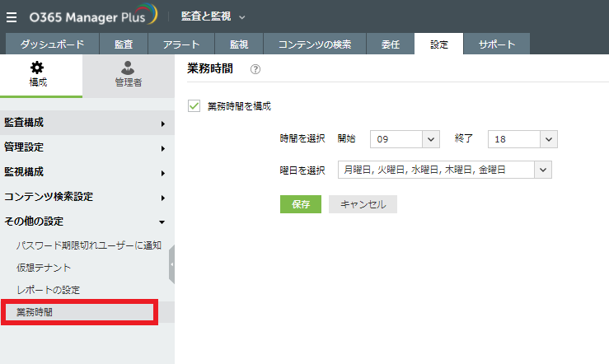This screenshot has width=609, height=364.
Task: Expand the 監査構成 sidebar section
Action: point(87,123)
